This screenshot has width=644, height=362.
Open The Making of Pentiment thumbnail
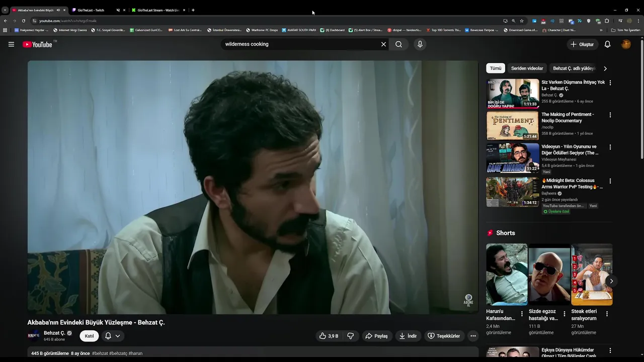click(513, 126)
